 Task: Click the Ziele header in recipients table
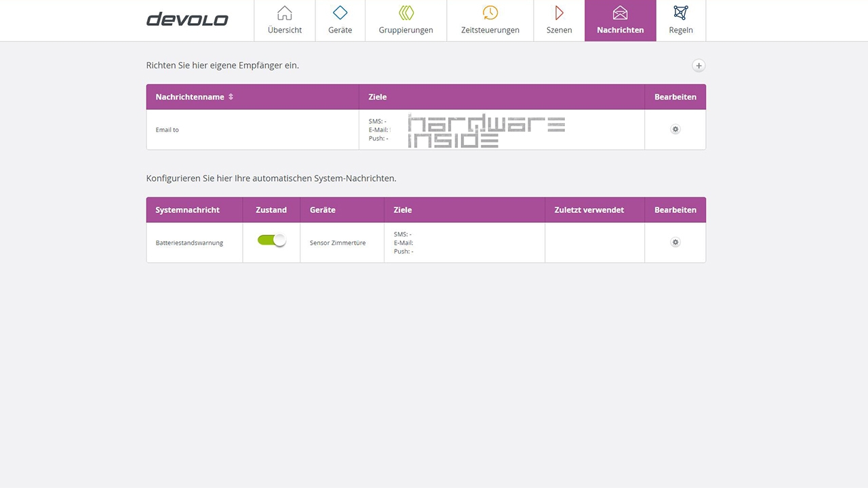378,97
